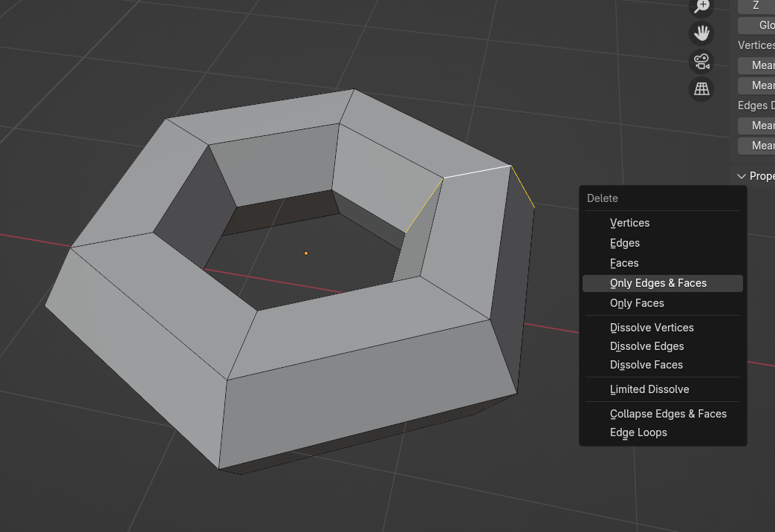Select Faces from the Delete menu

pos(662,263)
